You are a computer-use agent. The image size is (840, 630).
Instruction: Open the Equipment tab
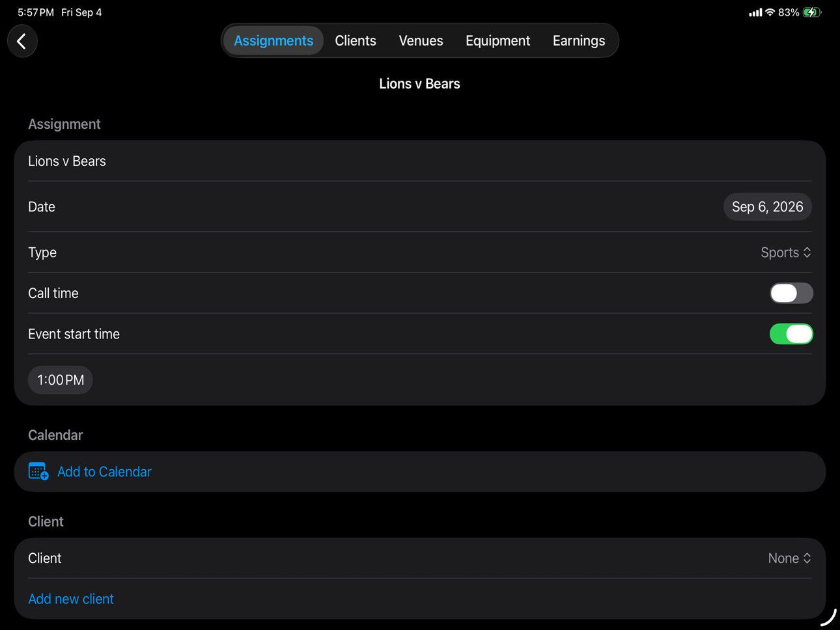pyautogui.click(x=497, y=40)
